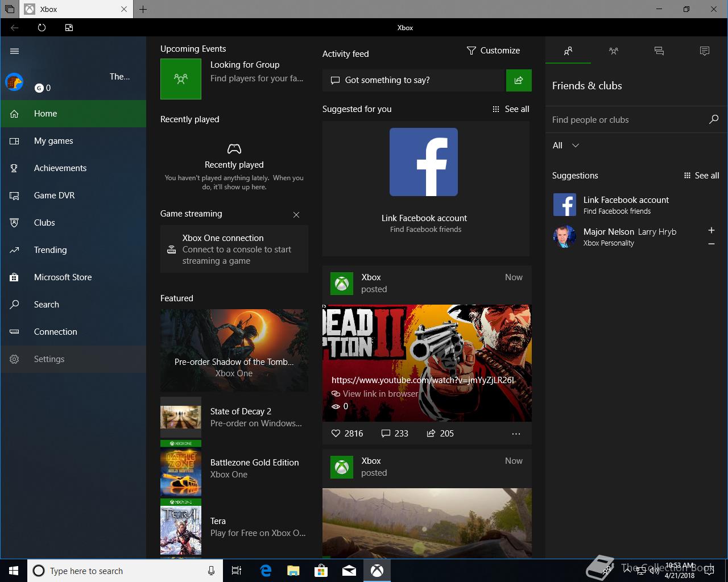Select the Friends tab icon
Viewport: 728px width, 582px height.
(x=568, y=51)
